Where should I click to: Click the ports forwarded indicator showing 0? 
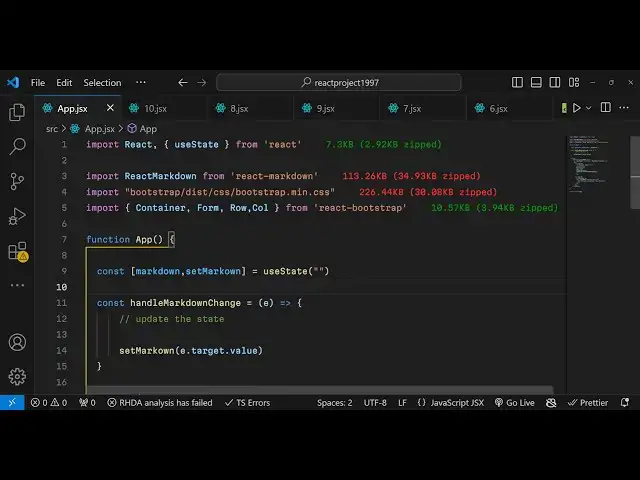coord(87,403)
